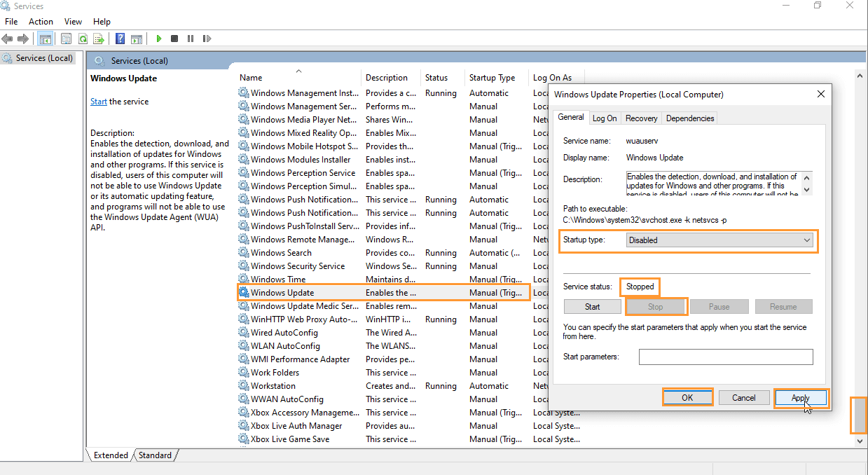Switch to the Extended view tab
868x475 pixels.
pos(111,455)
